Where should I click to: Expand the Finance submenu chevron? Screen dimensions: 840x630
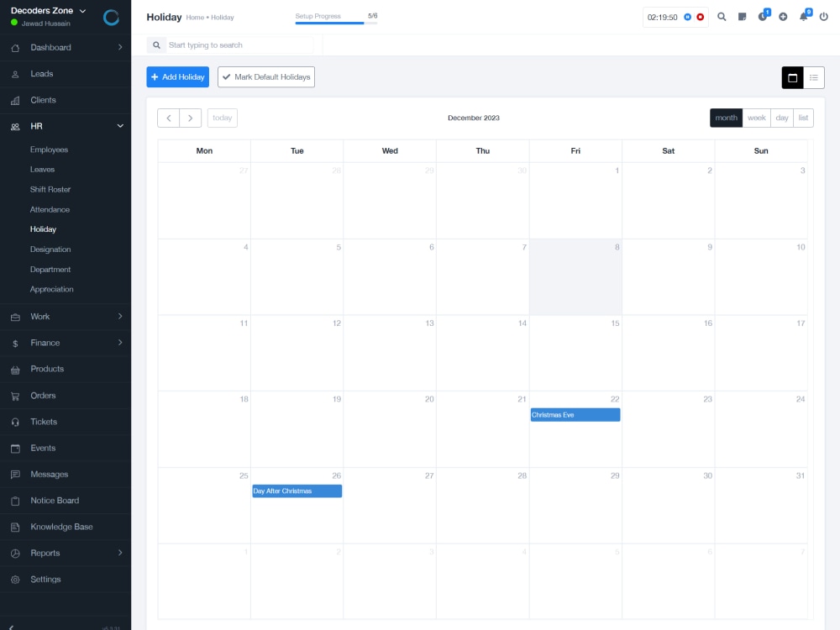point(120,343)
